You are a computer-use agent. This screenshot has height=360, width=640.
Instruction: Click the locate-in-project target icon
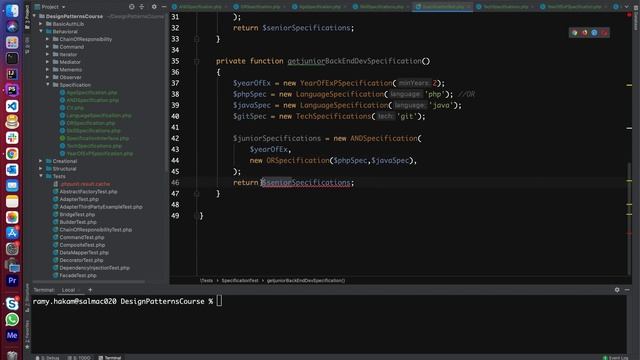click(x=131, y=7)
